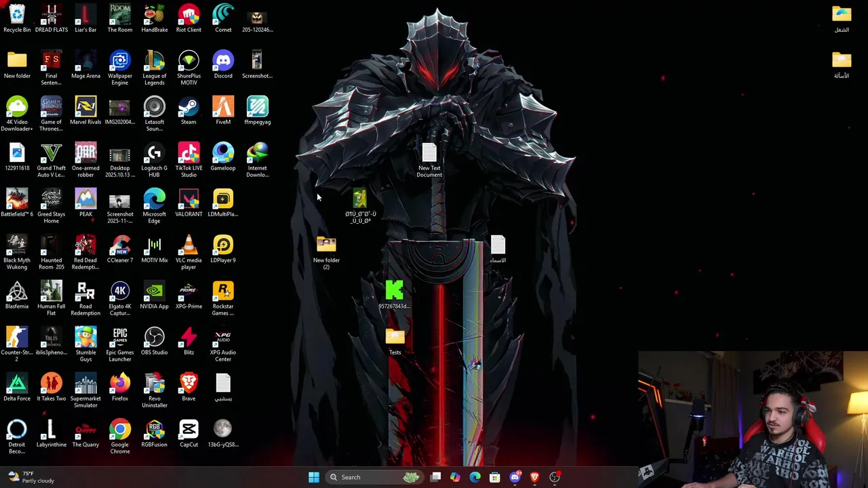Select the Black Myth Wukong shortcut
Viewport: 868px width, 488px height.
point(17,252)
